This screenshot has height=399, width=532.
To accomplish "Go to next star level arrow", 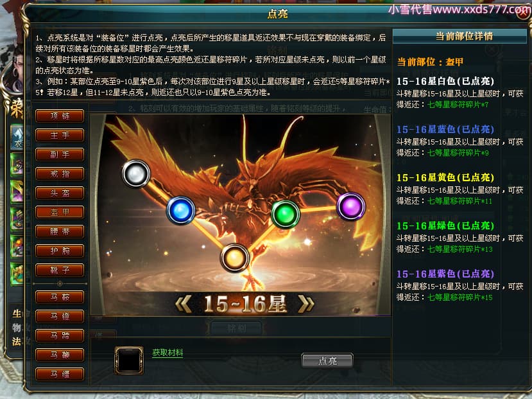I will (x=305, y=303).
